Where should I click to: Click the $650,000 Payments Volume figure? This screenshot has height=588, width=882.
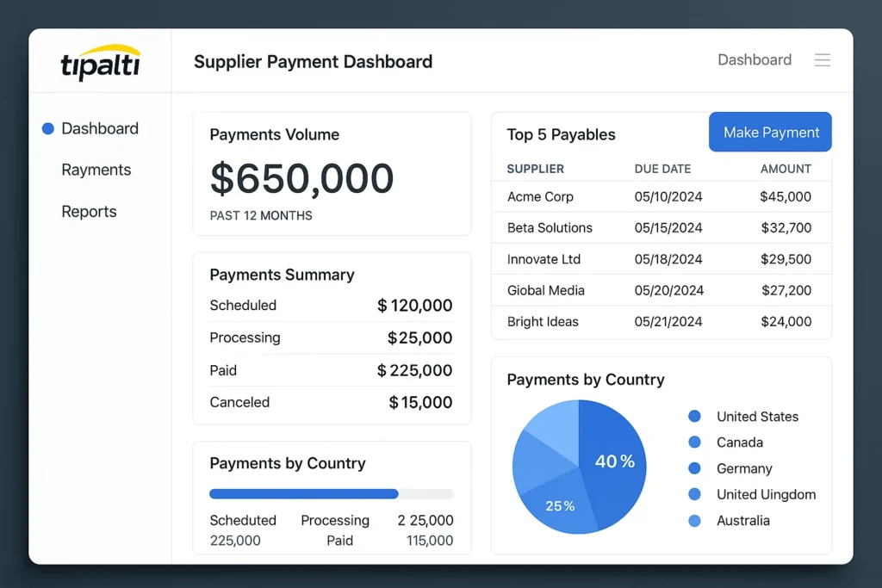coord(301,178)
